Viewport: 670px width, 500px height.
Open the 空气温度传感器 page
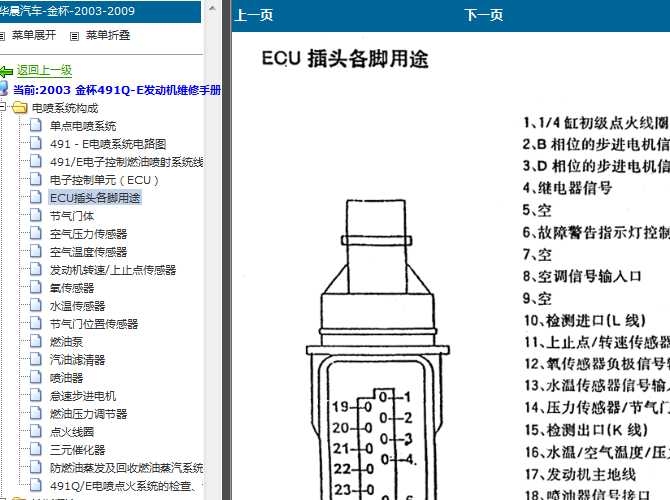coord(88,252)
